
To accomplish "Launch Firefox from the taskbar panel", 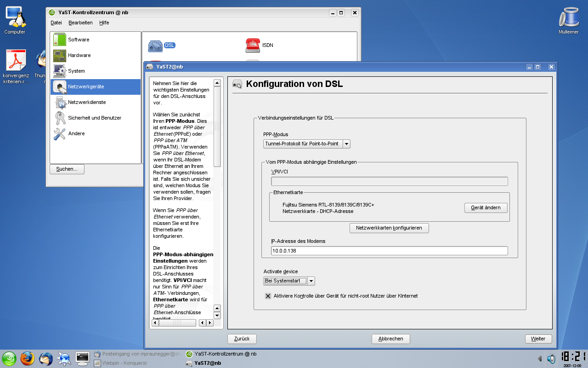I will point(28,358).
